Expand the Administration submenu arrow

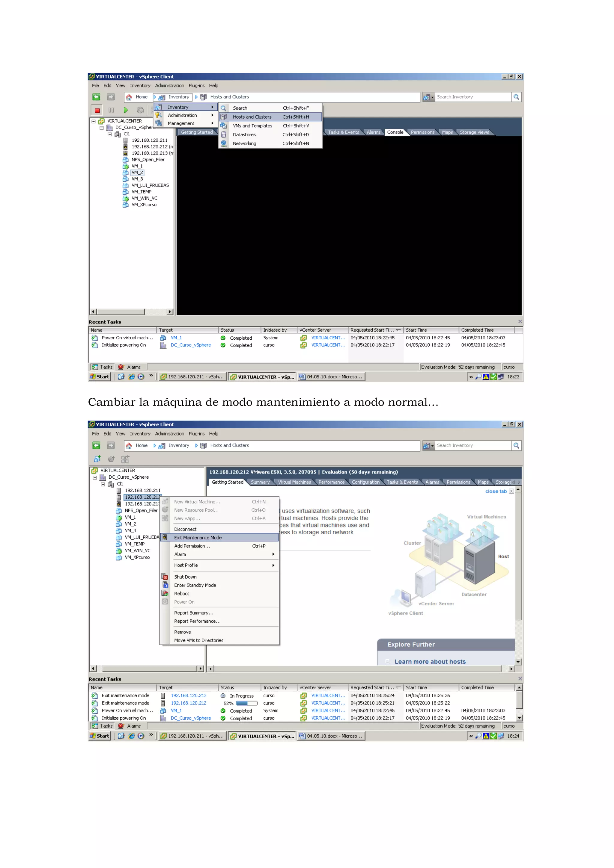pyautogui.click(x=212, y=115)
